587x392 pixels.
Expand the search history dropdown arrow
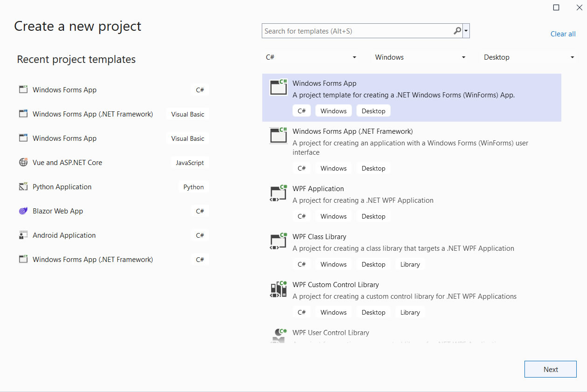[466, 31]
